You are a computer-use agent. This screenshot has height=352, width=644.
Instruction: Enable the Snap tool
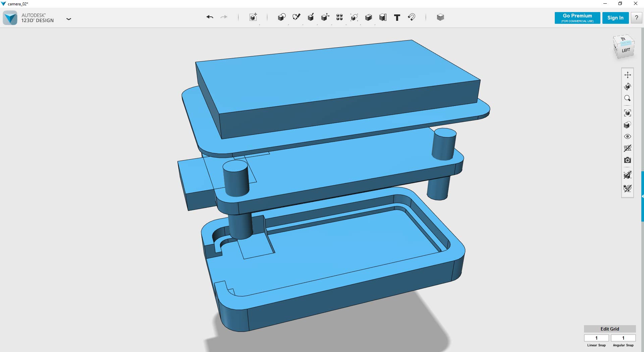click(412, 17)
